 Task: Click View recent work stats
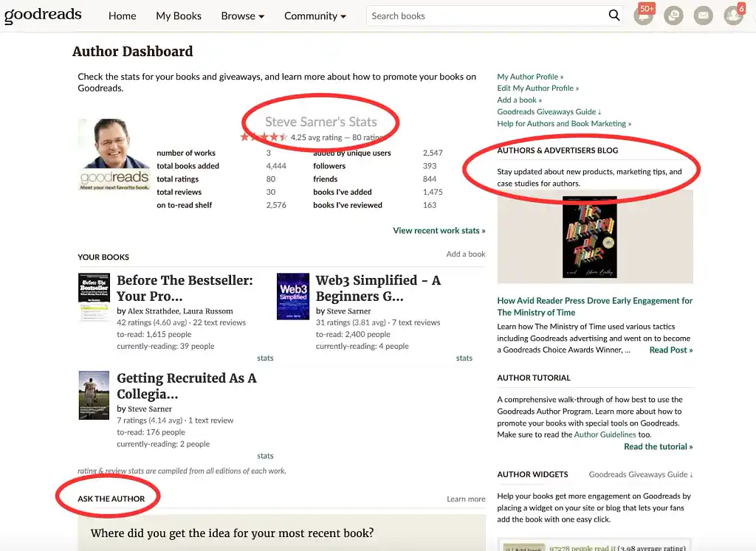439,230
